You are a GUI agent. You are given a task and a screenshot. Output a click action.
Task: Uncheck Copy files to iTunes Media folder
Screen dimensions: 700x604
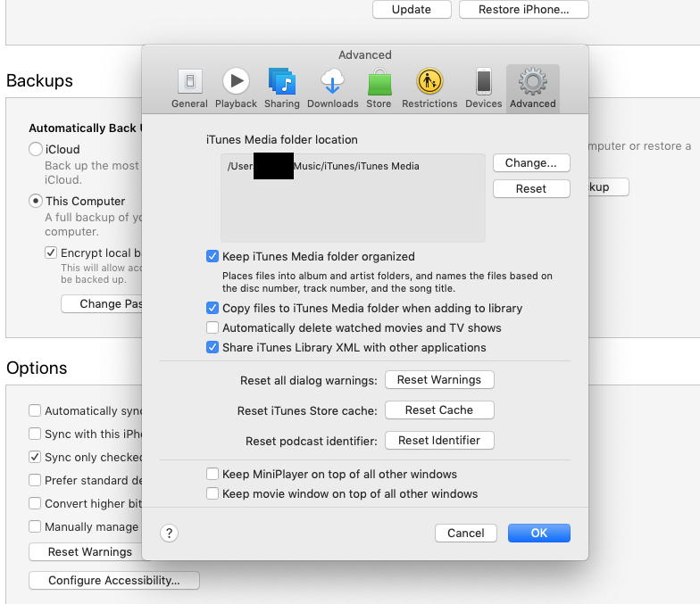212,309
